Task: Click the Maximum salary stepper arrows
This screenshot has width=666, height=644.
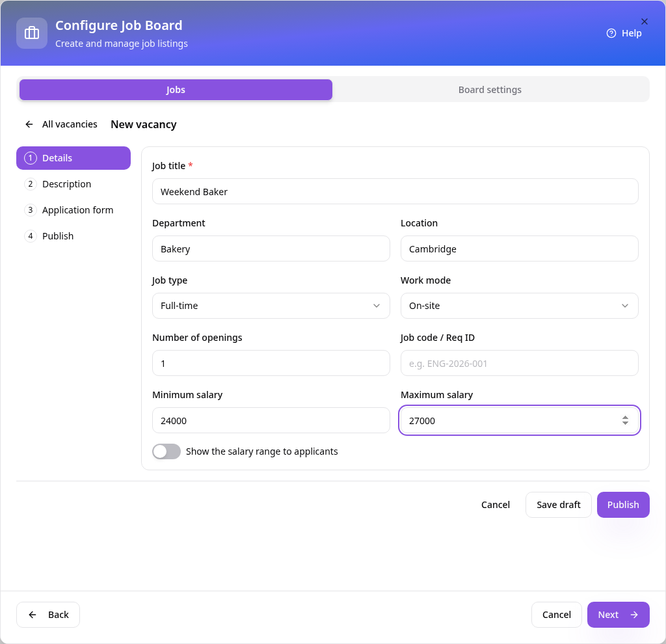Action: [625, 420]
